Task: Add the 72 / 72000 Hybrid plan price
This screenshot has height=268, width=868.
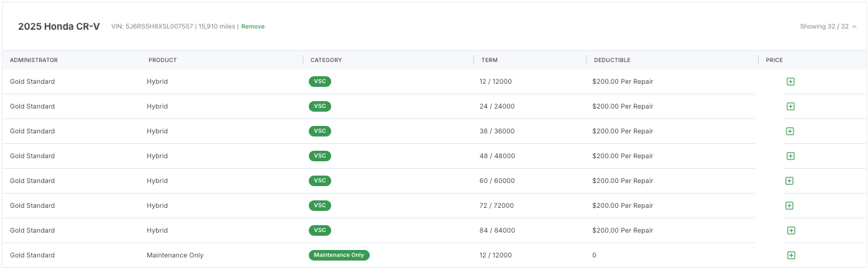Action: [789, 205]
